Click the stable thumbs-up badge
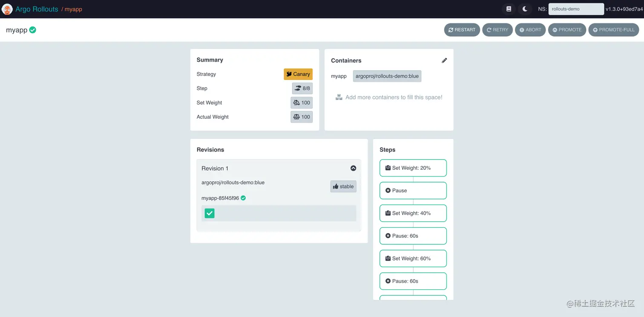The height and width of the screenshot is (317, 644). point(343,186)
